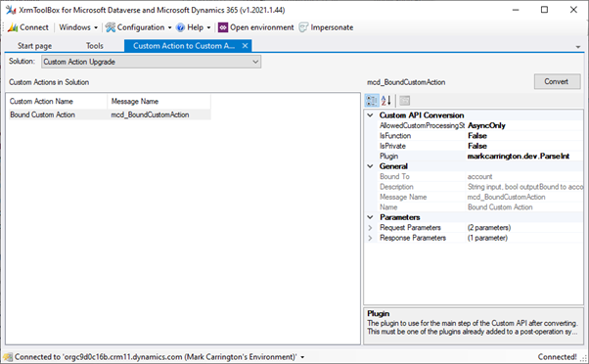Select Custom Action to Custom API tab
This screenshot has width=589, height=364.
click(184, 46)
